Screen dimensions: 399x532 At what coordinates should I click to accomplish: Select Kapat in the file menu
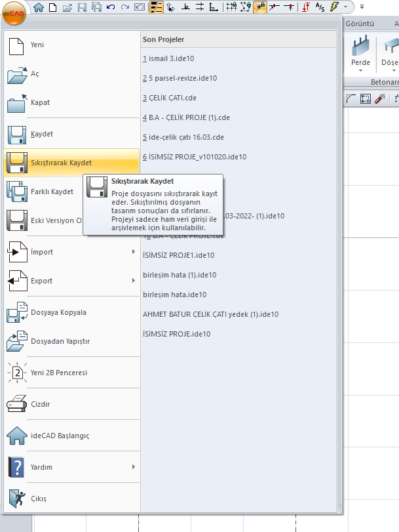pyautogui.click(x=71, y=103)
